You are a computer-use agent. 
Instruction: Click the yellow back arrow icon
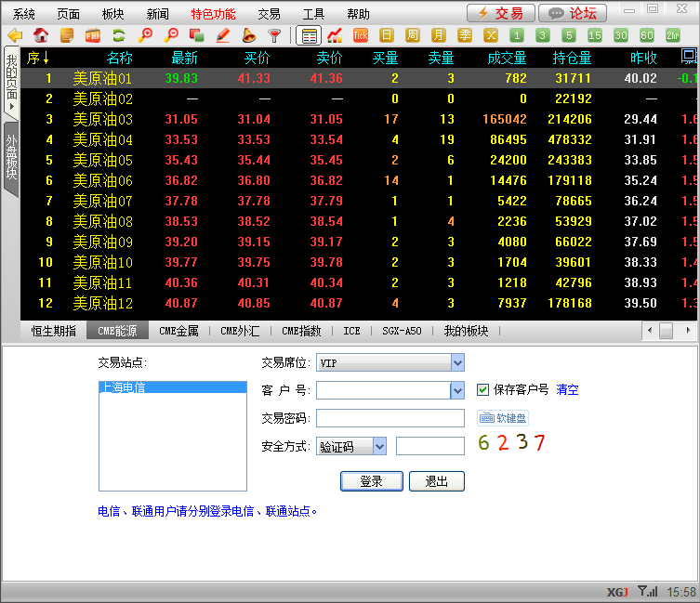pos(15,36)
